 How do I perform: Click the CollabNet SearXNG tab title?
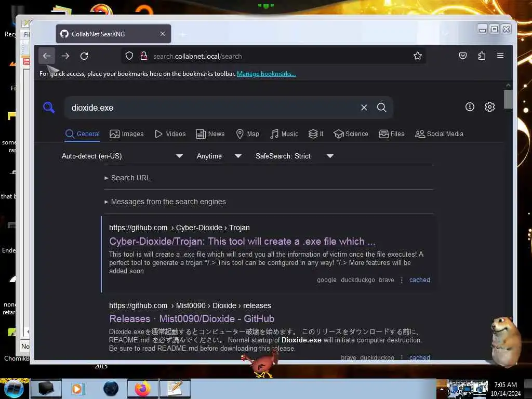98,34
